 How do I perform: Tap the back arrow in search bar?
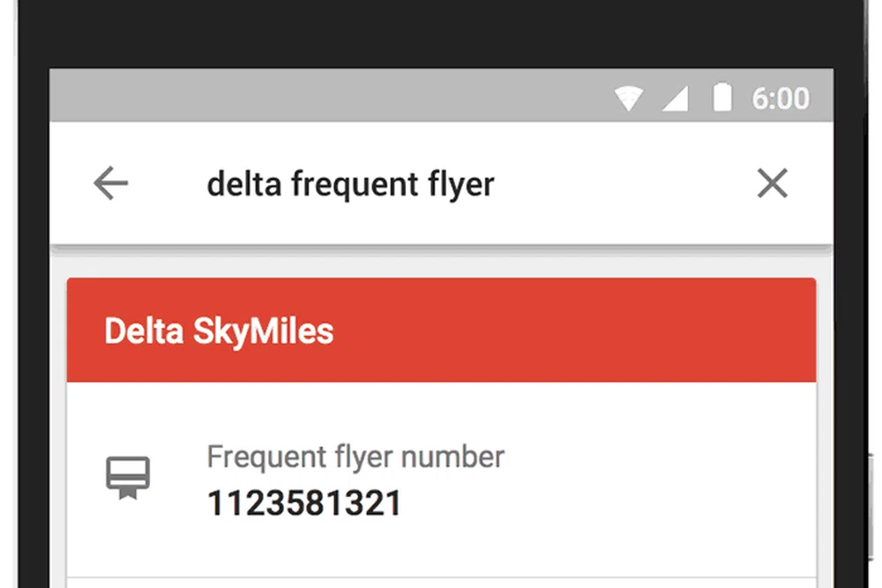click(111, 184)
